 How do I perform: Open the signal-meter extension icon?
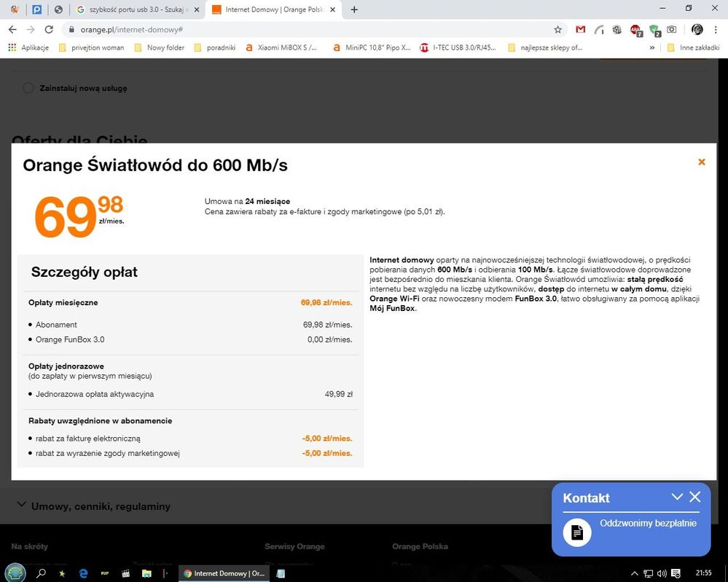(599, 30)
